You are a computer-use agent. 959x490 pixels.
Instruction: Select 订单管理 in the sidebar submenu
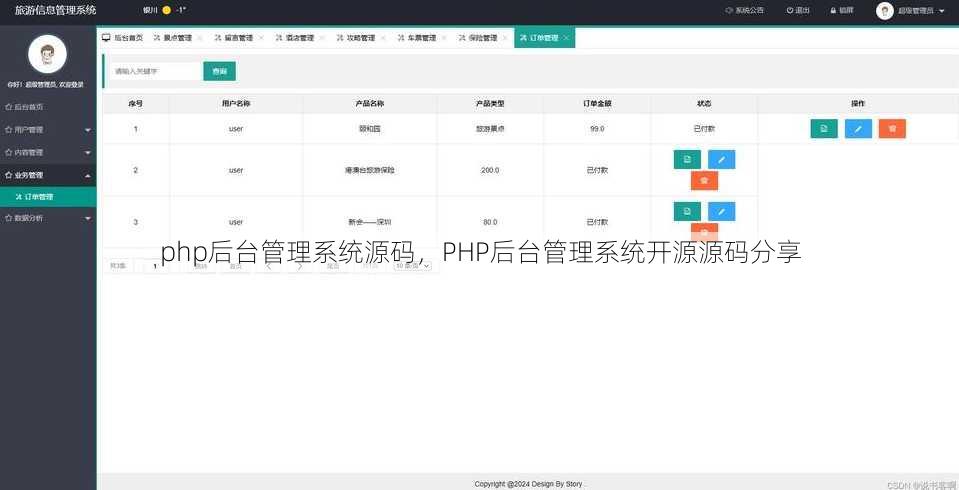48,197
